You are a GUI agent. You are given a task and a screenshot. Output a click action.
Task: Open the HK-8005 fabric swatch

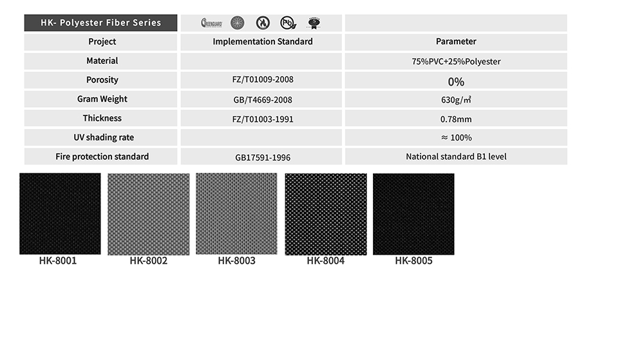[413, 214]
